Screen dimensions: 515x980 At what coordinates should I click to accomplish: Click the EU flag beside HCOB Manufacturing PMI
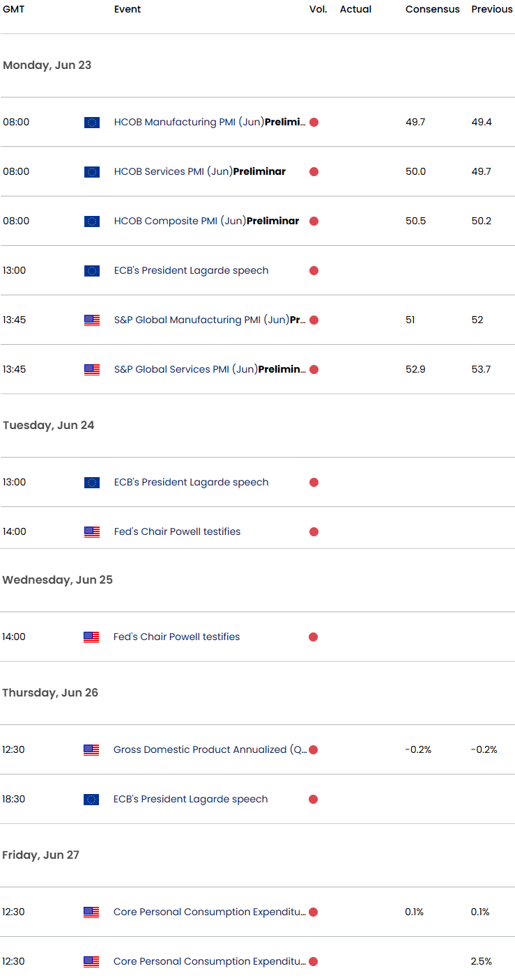(x=91, y=123)
